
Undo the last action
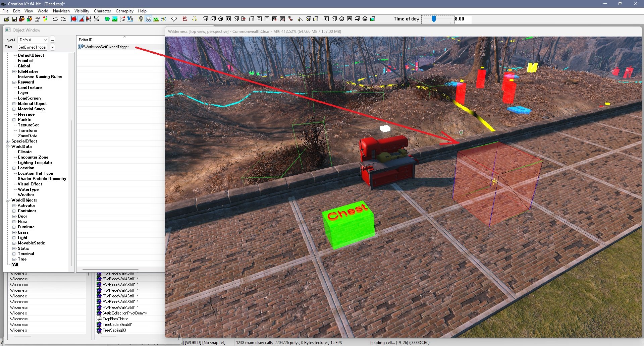(x=55, y=19)
